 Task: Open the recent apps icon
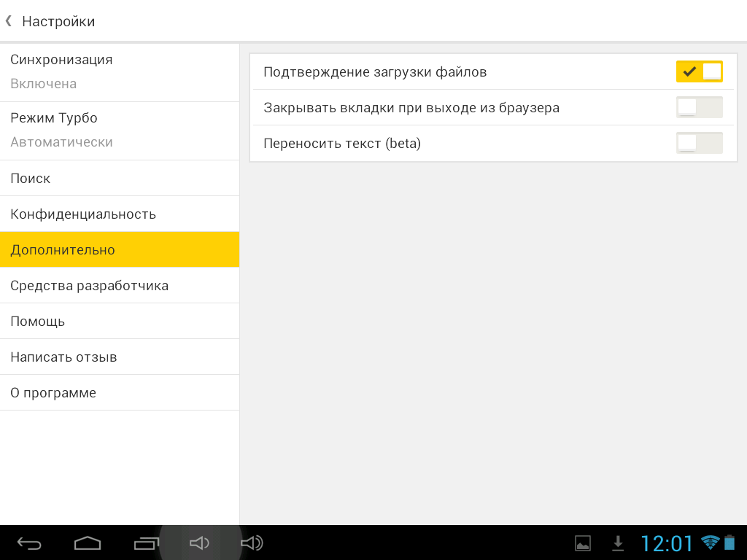(x=146, y=543)
